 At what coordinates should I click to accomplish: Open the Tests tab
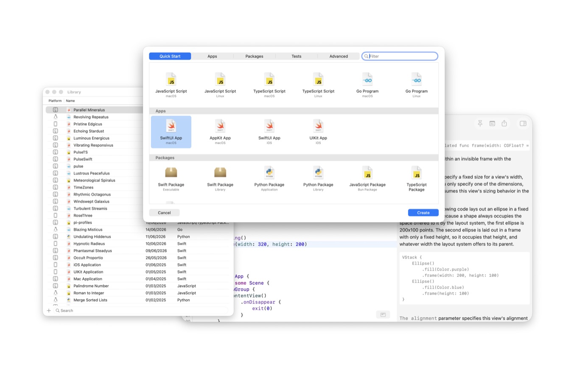(x=297, y=56)
